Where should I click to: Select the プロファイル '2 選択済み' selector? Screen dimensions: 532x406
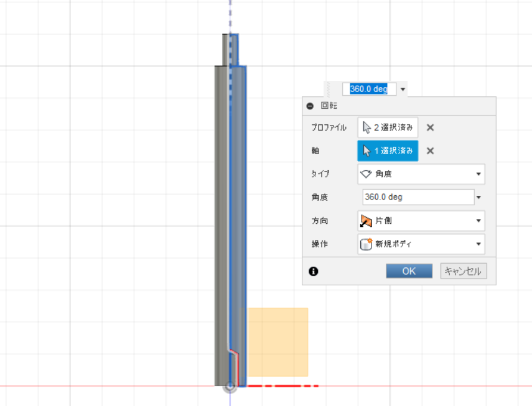[x=388, y=127]
